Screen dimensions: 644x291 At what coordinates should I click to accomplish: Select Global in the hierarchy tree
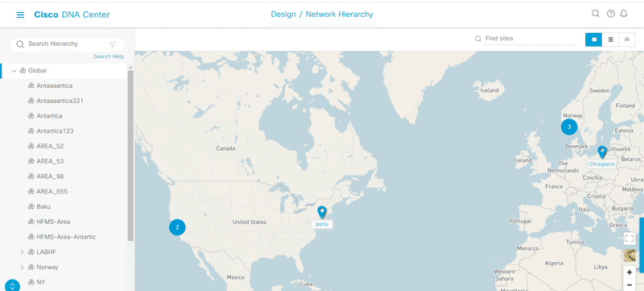[37, 71]
